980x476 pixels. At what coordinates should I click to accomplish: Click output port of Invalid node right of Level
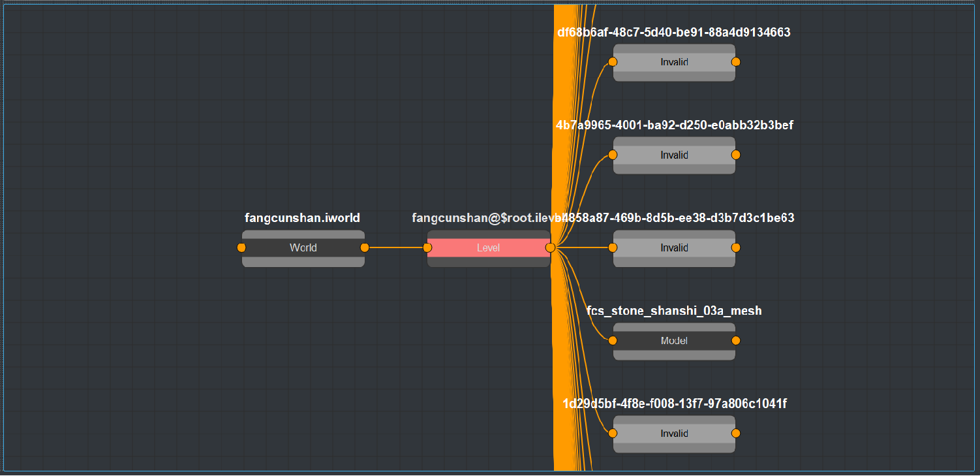click(736, 248)
